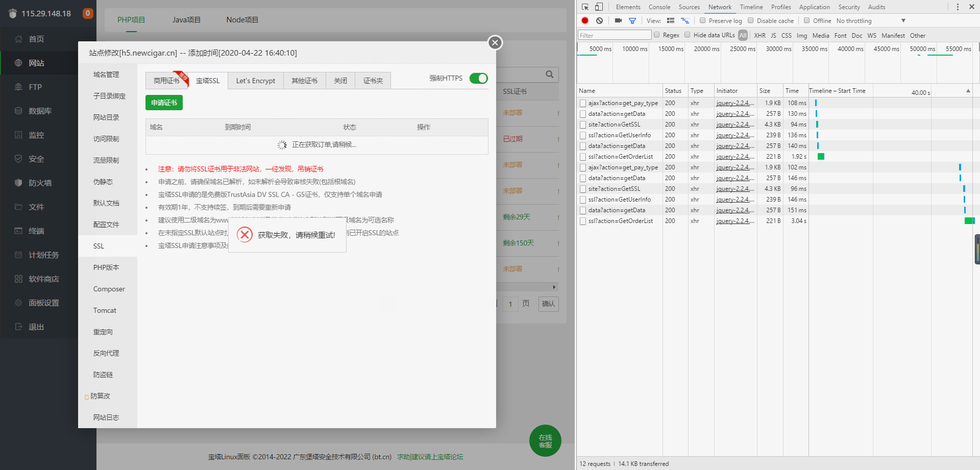
Task: Toggle device toolbar icon in DevTools
Action: pos(599,7)
